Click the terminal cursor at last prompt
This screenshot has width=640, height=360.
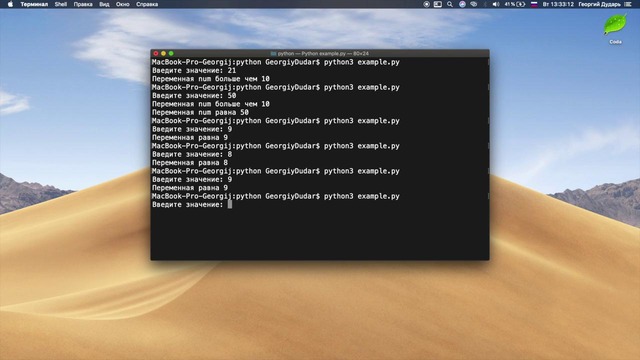click(x=230, y=204)
